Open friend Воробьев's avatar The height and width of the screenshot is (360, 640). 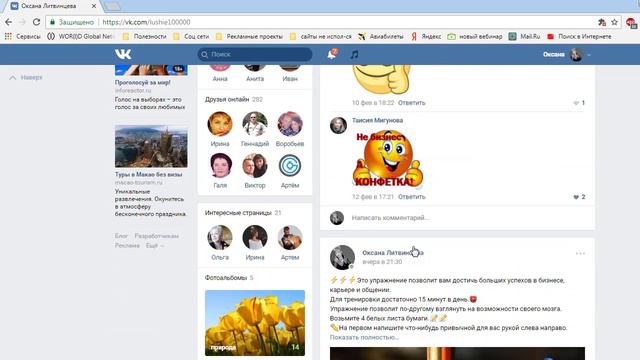coord(290,124)
